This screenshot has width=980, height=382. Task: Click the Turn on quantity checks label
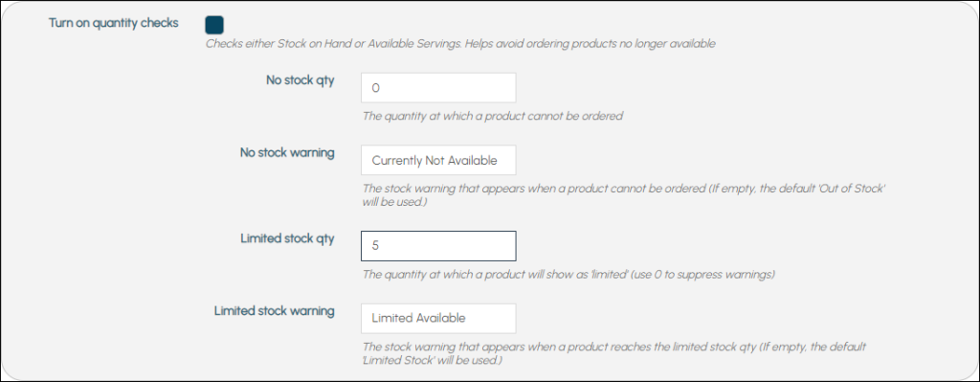[113, 23]
